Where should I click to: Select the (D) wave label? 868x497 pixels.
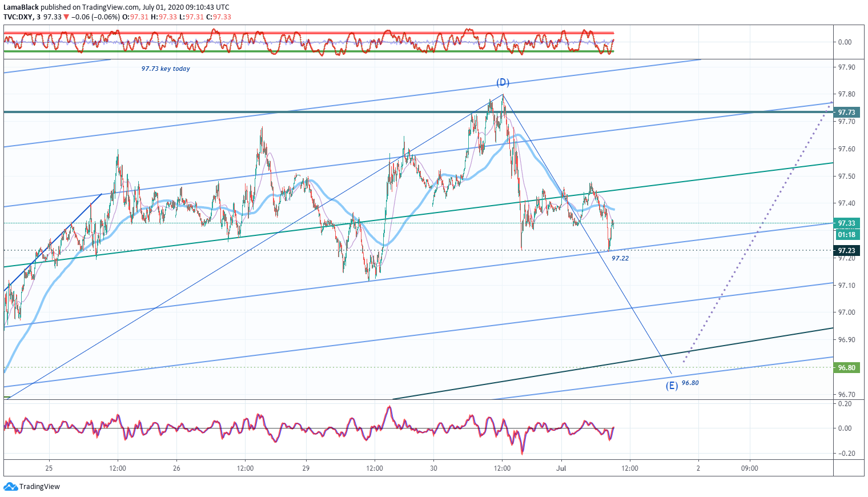tap(503, 82)
